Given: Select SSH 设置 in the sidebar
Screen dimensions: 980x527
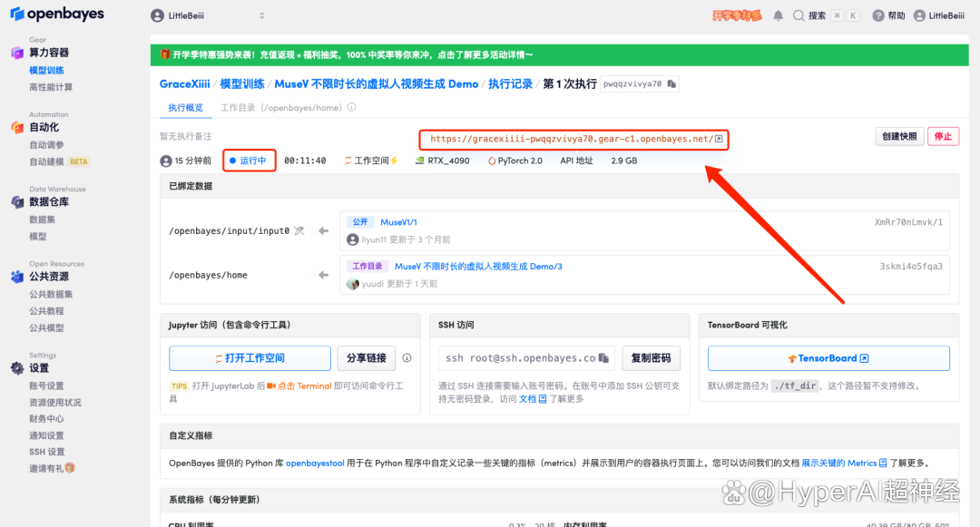Looking at the screenshot, I should (46, 452).
